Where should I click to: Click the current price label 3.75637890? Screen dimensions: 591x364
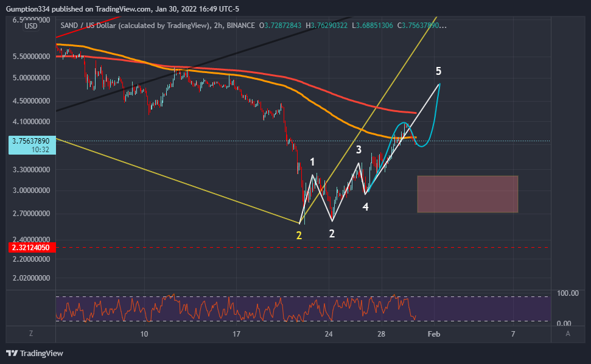(x=31, y=141)
